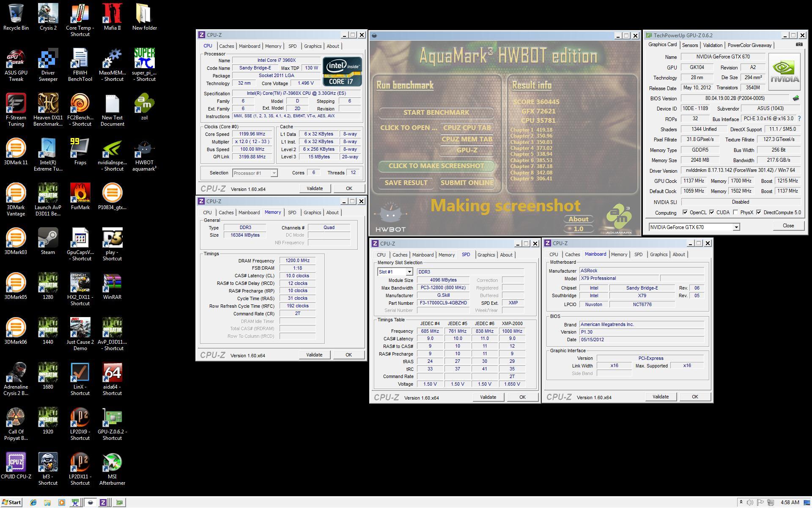
Task: Launch Heaven DX11 Benchmark icon
Action: point(48,110)
